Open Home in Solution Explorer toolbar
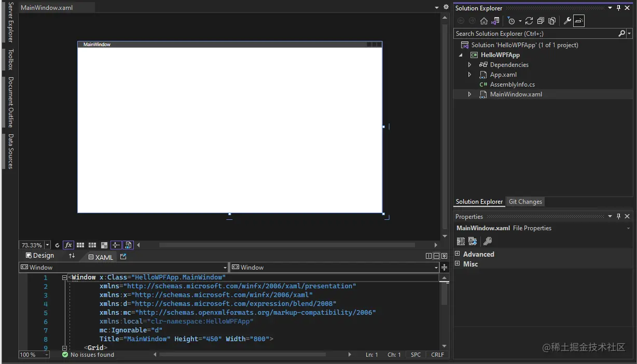The width and height of the screenshot is (637, 364). click(484, 21)
